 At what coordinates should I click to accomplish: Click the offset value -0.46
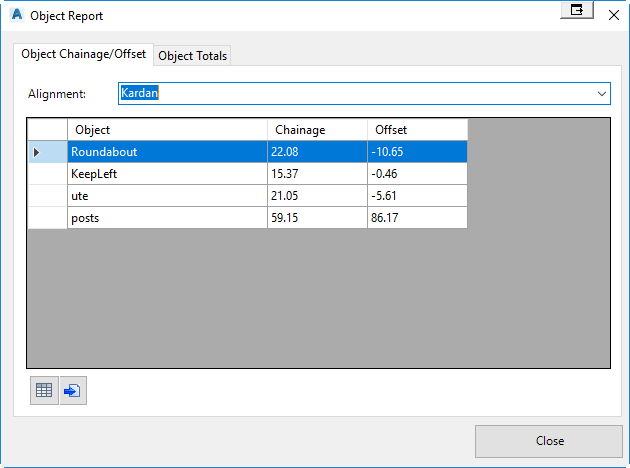tap(417, 174)
